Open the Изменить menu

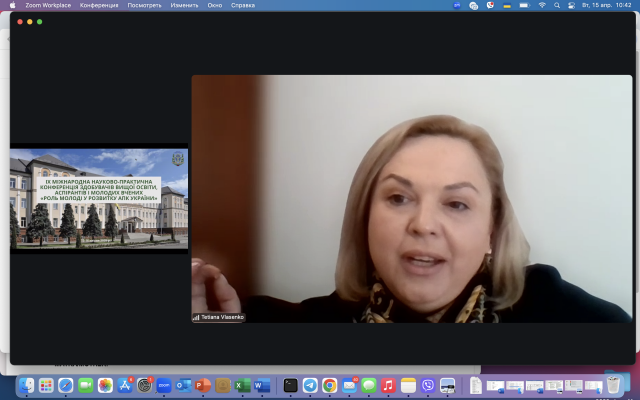coord(184,5)
